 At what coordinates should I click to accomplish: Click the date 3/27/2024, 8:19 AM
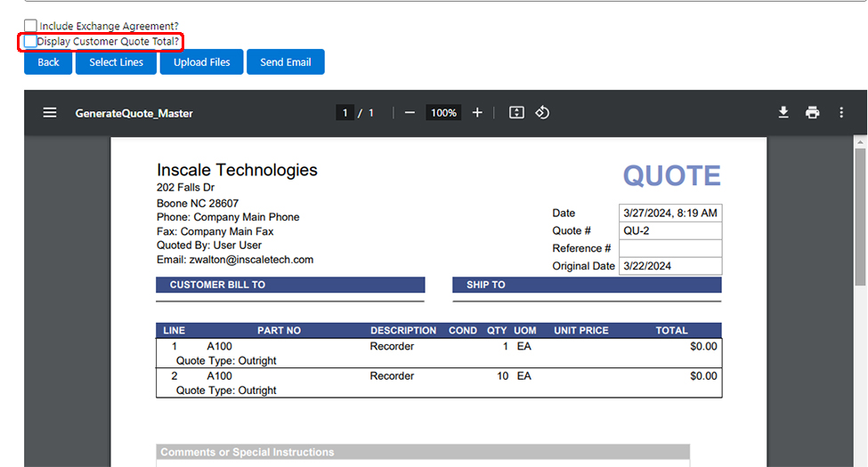[x=670, y=213]
